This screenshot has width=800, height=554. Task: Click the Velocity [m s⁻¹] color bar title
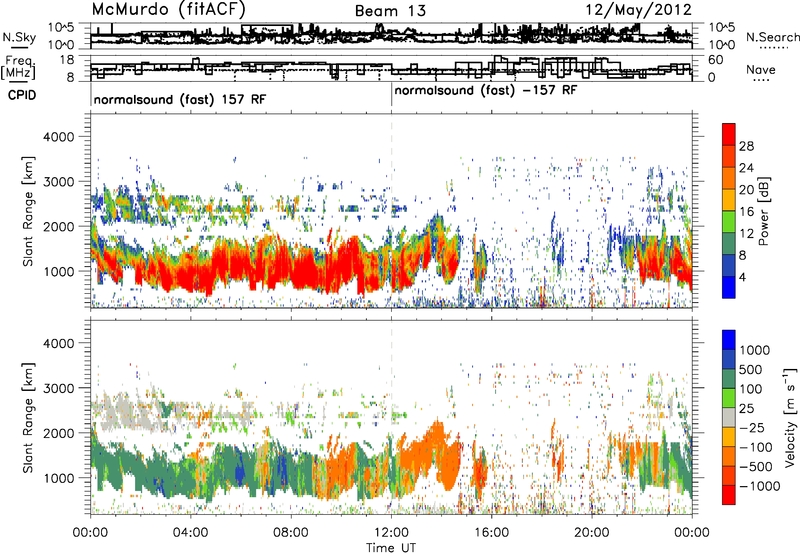tap(790, 417)
